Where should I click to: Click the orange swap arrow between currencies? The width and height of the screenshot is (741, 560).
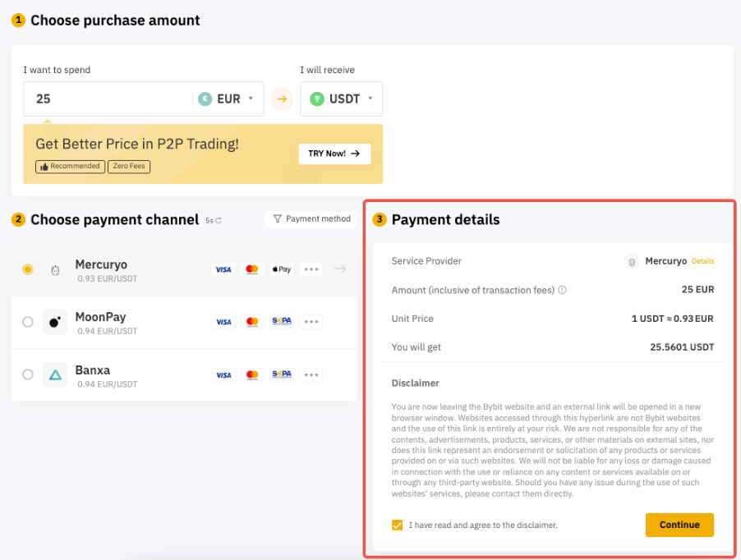282,99
